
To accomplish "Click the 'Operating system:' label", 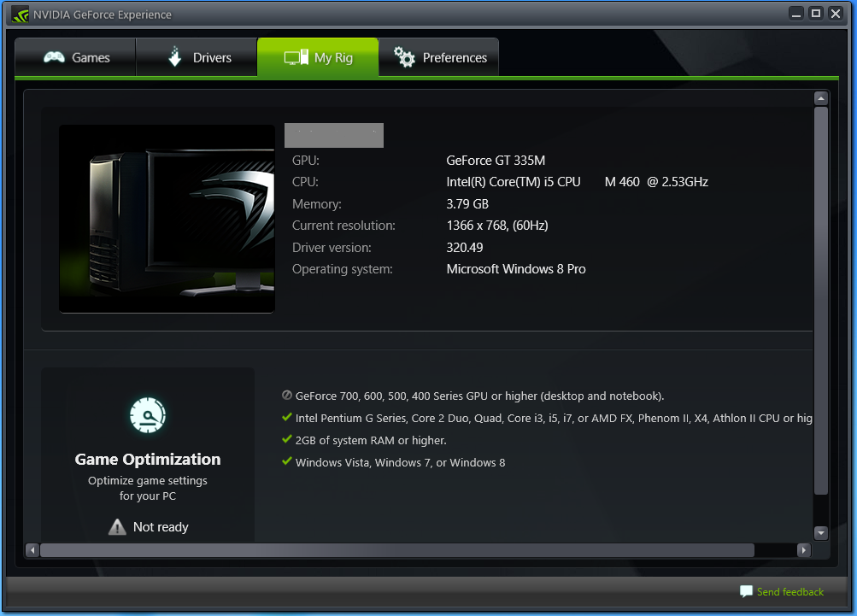I will (343, 269).
